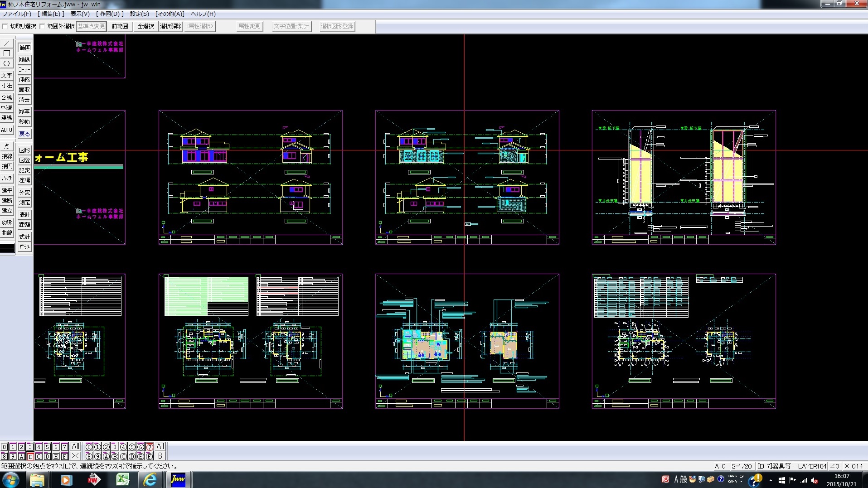Open the S=1/20 scale setting

coord(741,466)
